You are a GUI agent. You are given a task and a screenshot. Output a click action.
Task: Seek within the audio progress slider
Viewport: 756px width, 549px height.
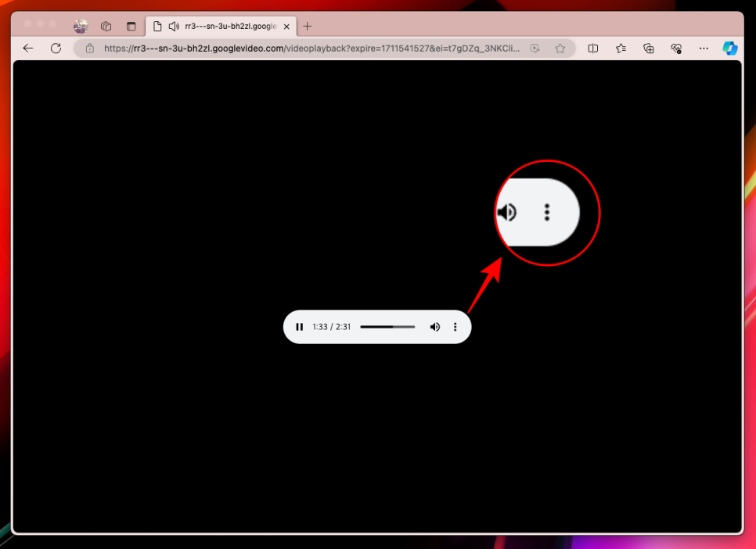[x=387, y=327]
